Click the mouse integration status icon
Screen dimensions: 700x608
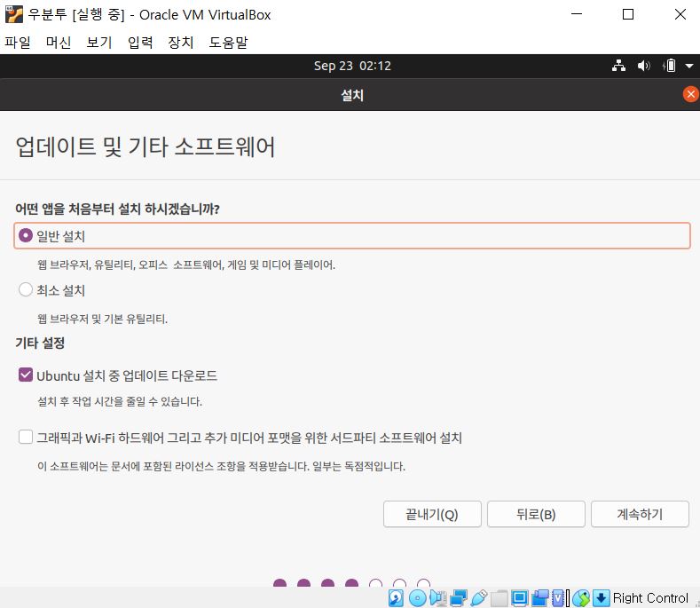(x=581, y=598)
